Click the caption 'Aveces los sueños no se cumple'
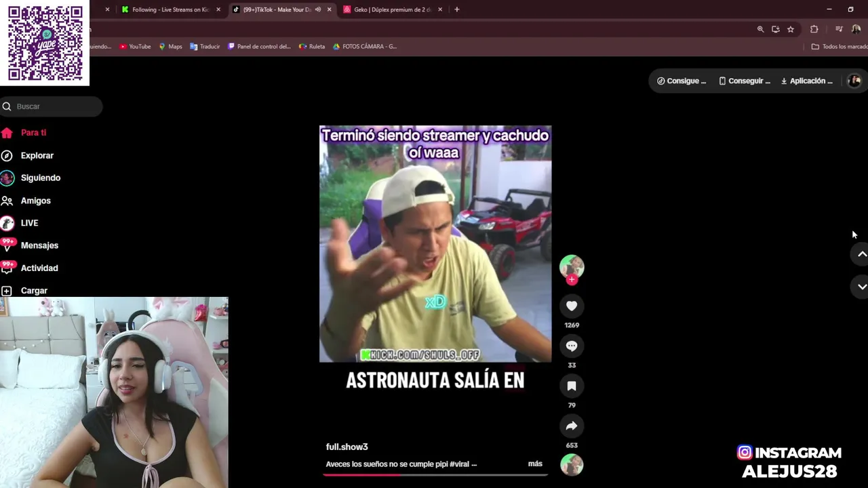 coord(401,464)
